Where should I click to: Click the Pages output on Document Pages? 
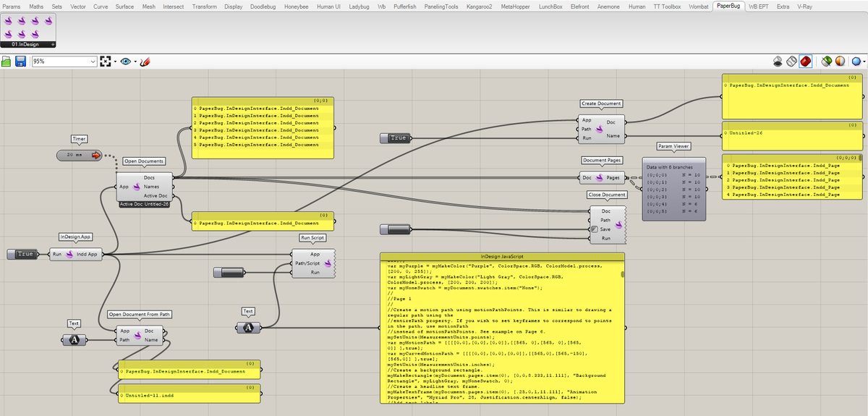tap(613, 178)
